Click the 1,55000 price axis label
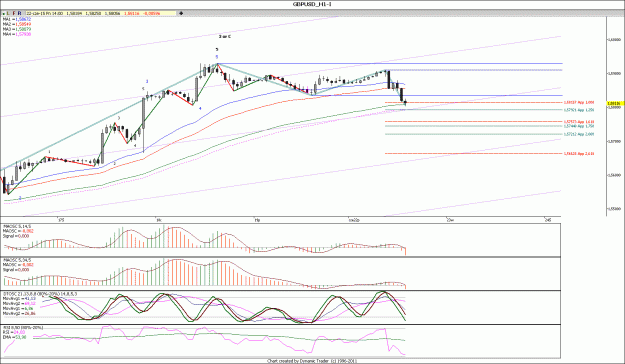 [x=614, y=208]
